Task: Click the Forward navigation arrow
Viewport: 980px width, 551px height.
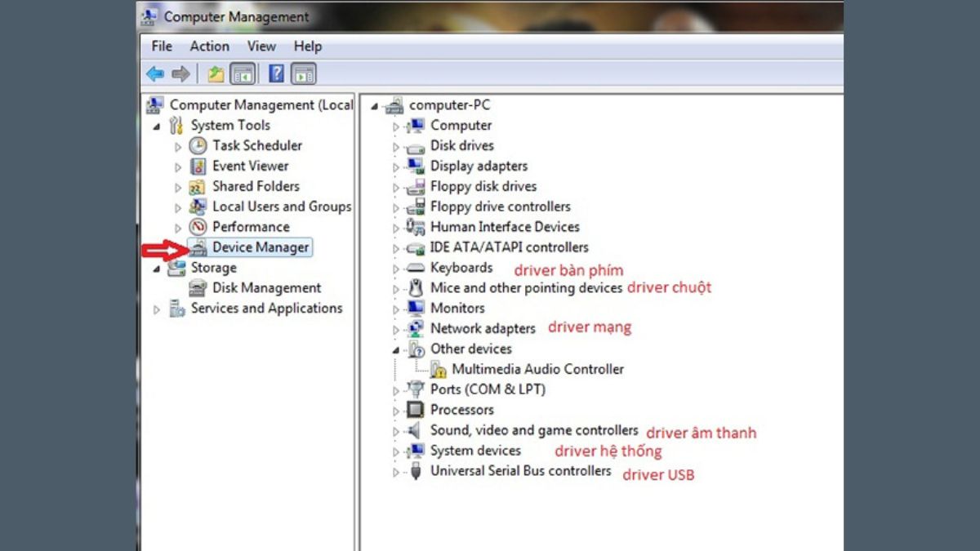Action: 179,73
